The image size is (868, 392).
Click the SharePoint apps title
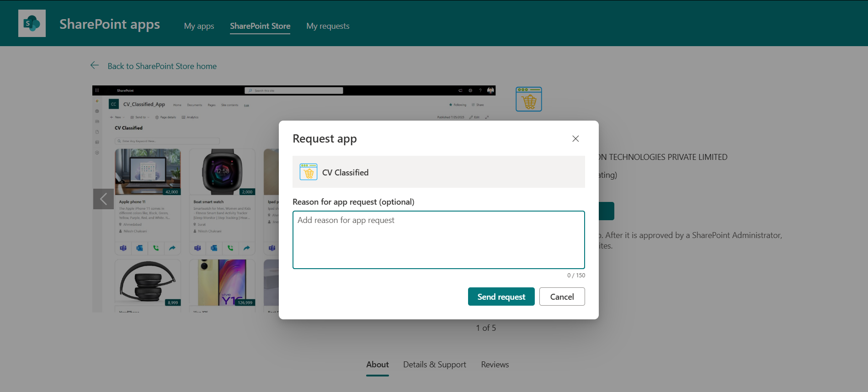110,24
